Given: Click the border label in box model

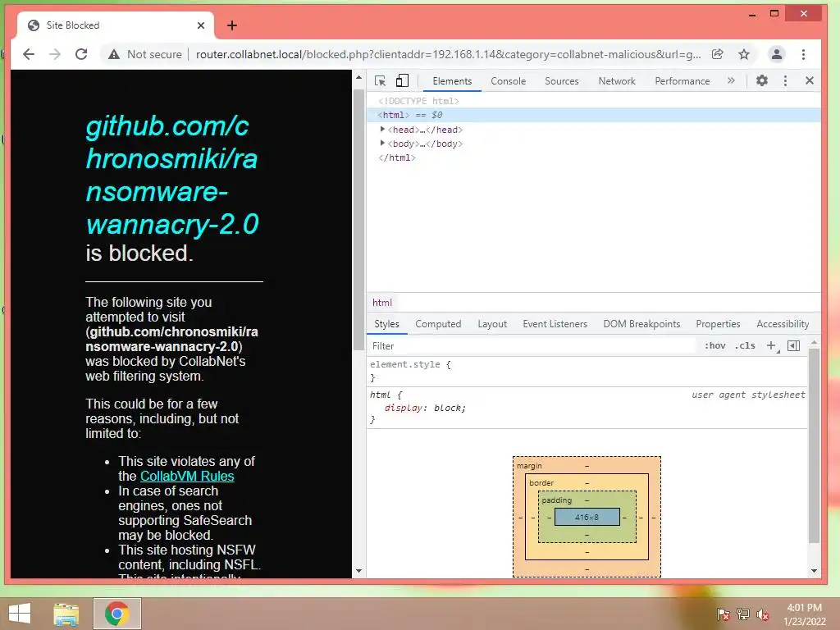Looking at the screenshot, I should click(x=541, y=483).
